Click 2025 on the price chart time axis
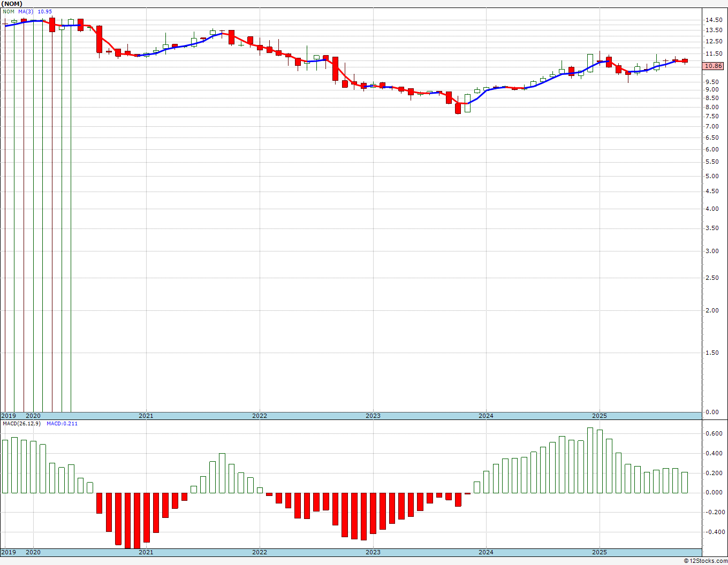Viewport: 728px width, 565px height. point(600,416)
